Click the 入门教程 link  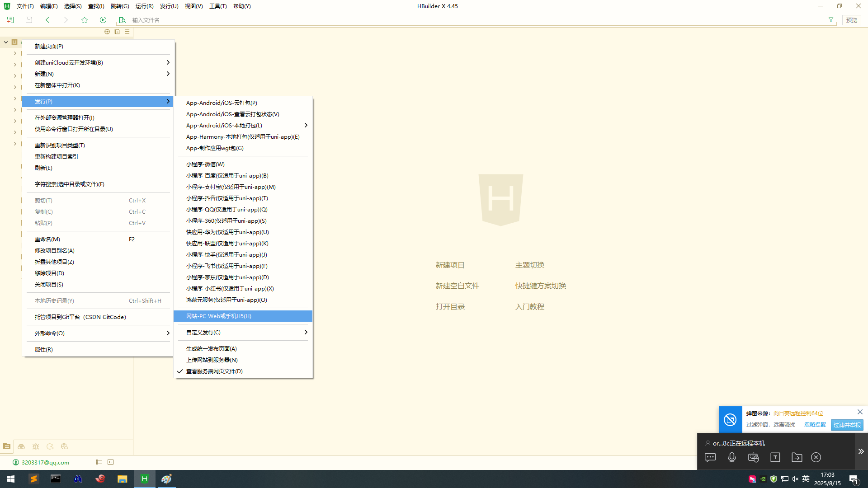coord(530,307)
